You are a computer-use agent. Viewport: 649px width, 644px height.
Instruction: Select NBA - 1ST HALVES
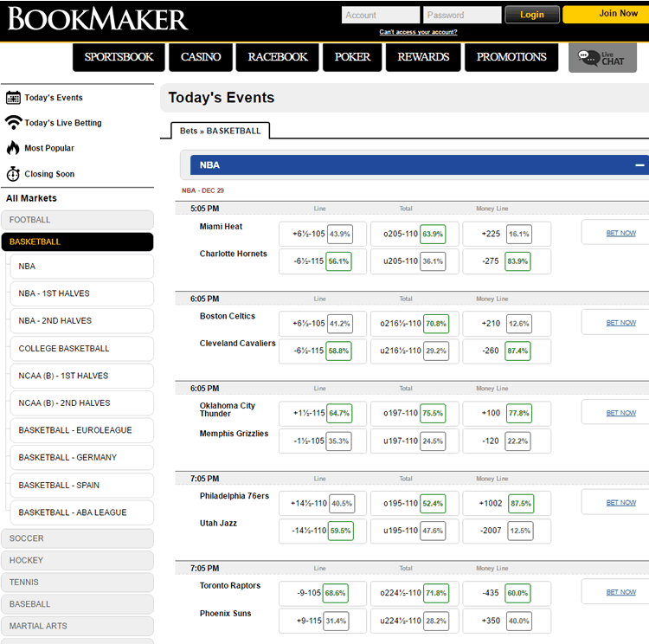tap(82, 293)
